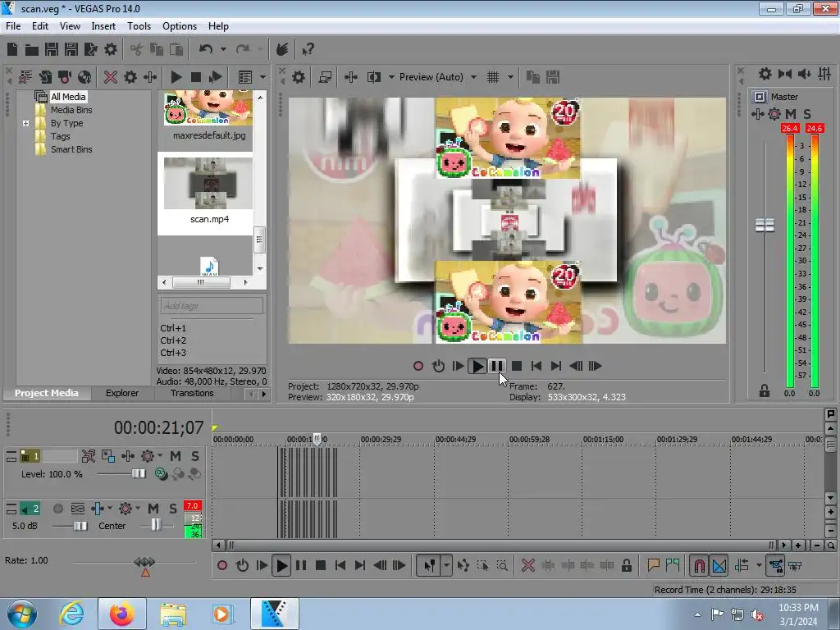Arm audio track 2 for recording

tap(58, 509)
